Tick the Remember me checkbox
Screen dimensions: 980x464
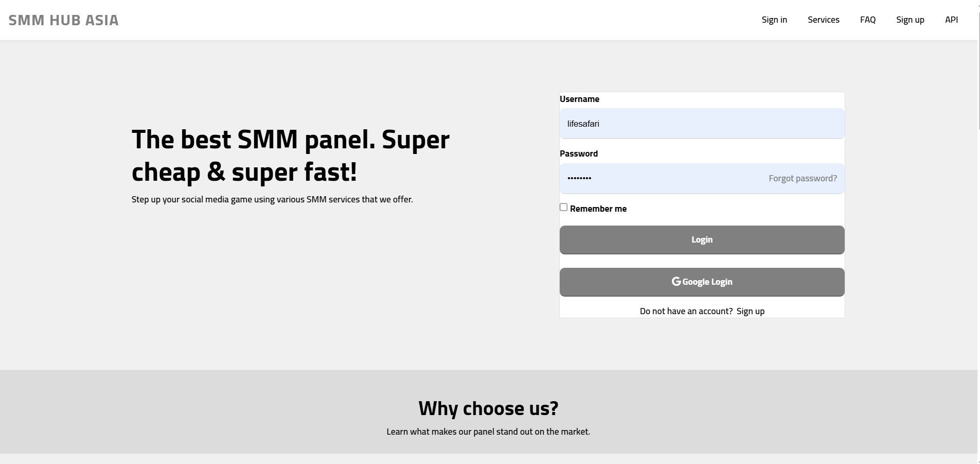[x=563, y=207]
